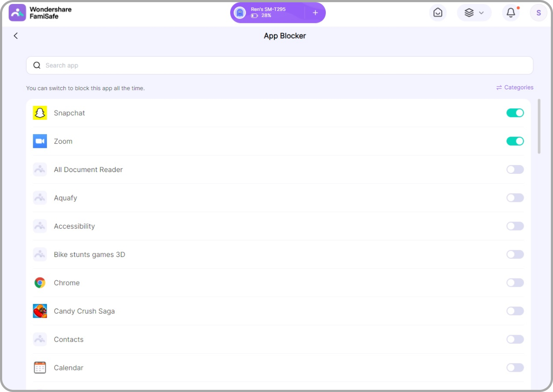553x392 pixels.
Task: Click the All Document Reader name
Action: [x=88, y=169]
